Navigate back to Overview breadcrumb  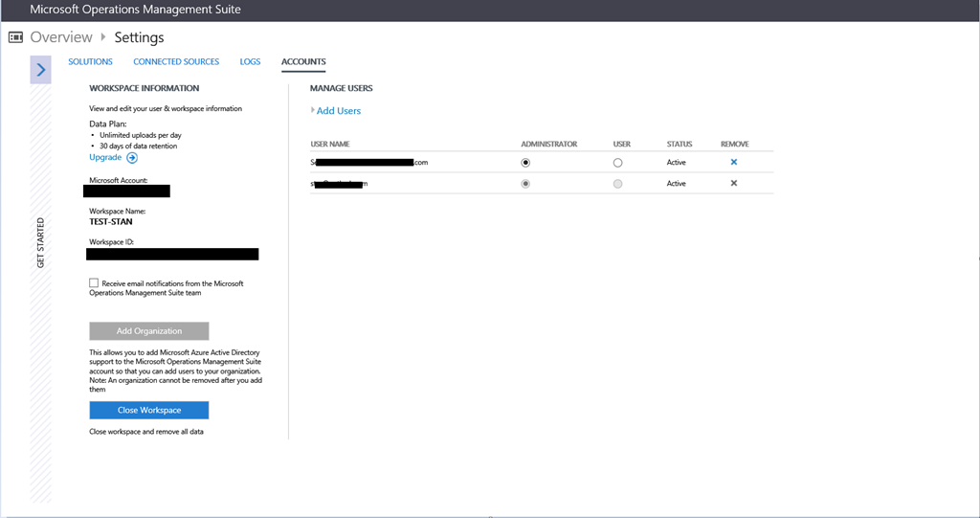(61, 37)
